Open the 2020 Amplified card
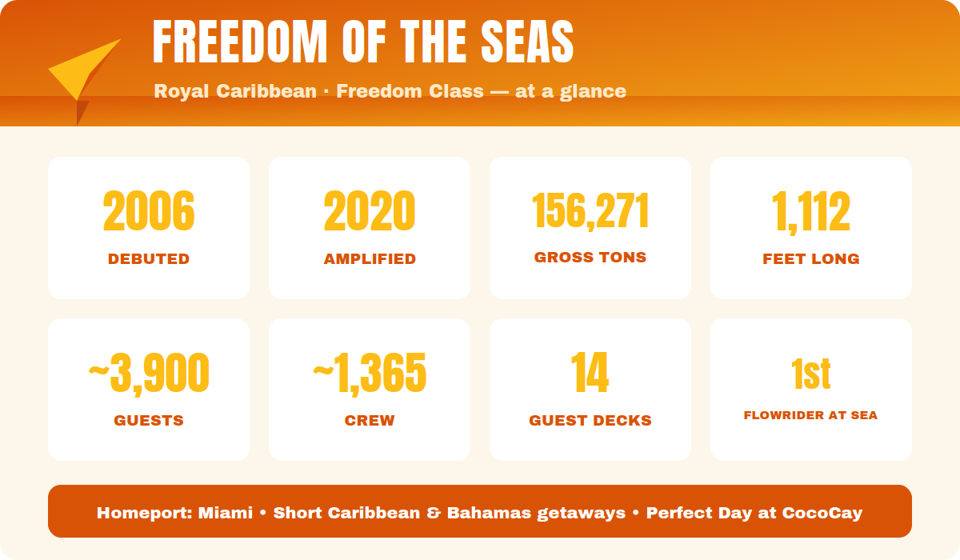This screenshot has height=560, width=960. 370,228
